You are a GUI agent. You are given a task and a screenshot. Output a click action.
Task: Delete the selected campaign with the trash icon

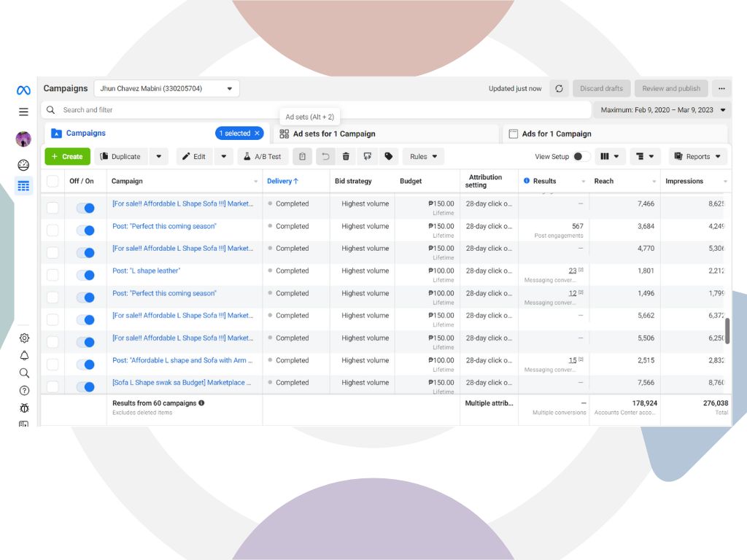point(347,157)
